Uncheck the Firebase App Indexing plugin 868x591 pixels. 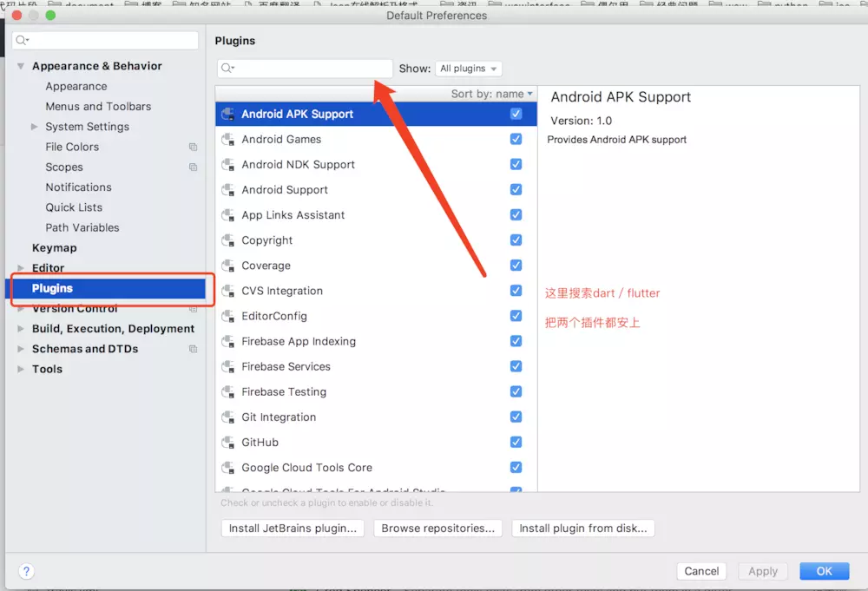coord(516,341)
